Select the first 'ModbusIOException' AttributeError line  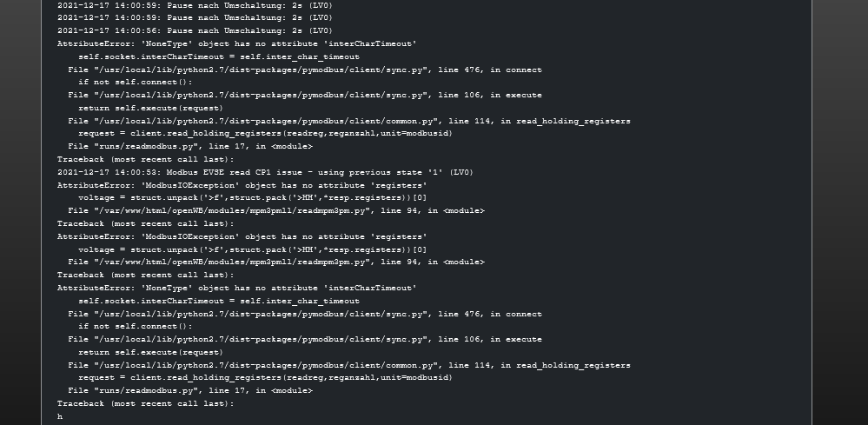coord(242,185)
